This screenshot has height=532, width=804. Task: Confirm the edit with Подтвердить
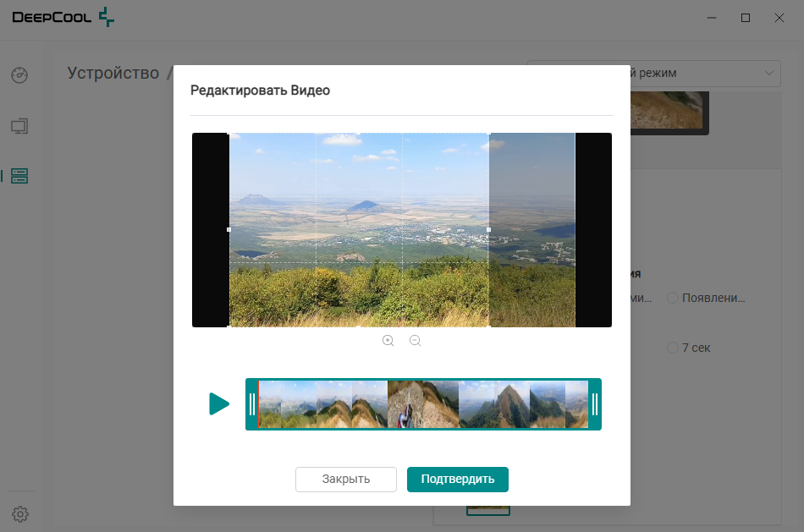click(458, 480)
